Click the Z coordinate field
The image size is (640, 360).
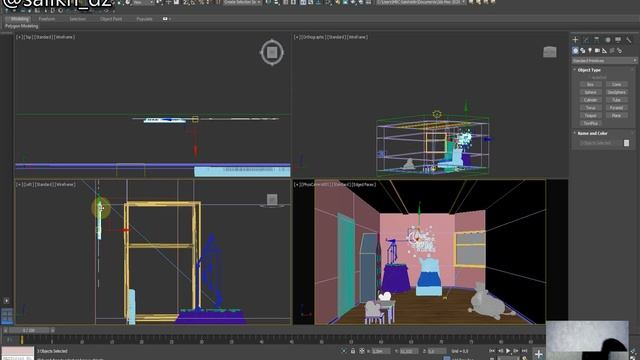coord(436,351)
